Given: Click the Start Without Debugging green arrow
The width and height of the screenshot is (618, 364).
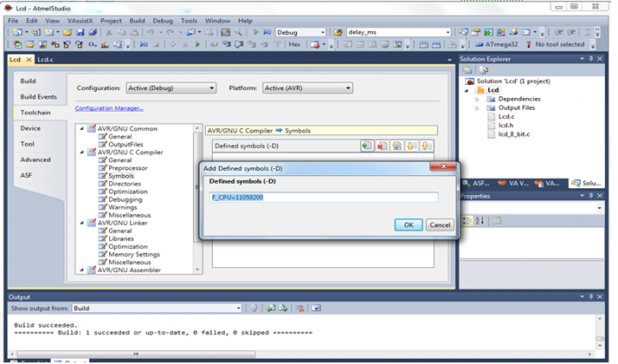Looking at the screenshot, I should pos(255,33).
